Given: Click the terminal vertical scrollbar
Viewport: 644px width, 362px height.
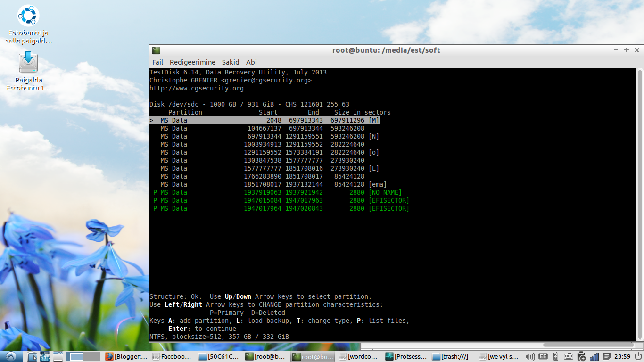Looking at the screenshot, I should (x=640, y=204).
